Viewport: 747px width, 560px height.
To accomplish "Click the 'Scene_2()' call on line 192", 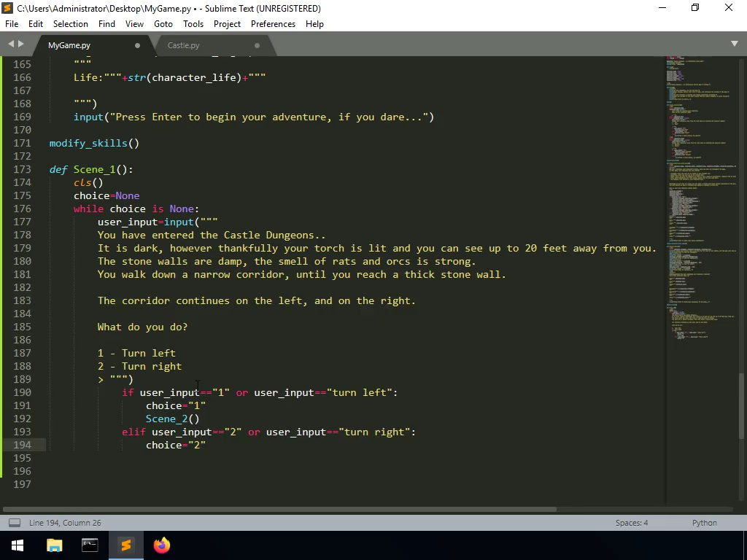I will click(x=172, y=419).
